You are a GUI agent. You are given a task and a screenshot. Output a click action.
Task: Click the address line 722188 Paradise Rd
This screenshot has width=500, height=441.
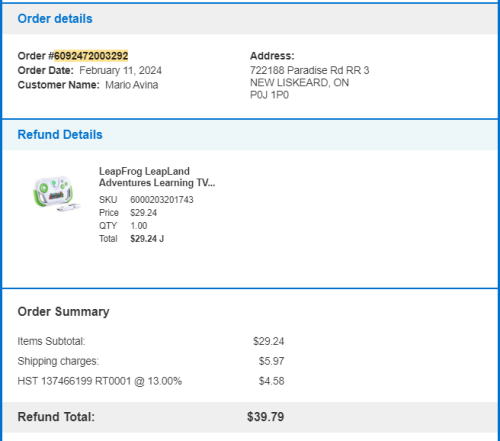[310, 70]
